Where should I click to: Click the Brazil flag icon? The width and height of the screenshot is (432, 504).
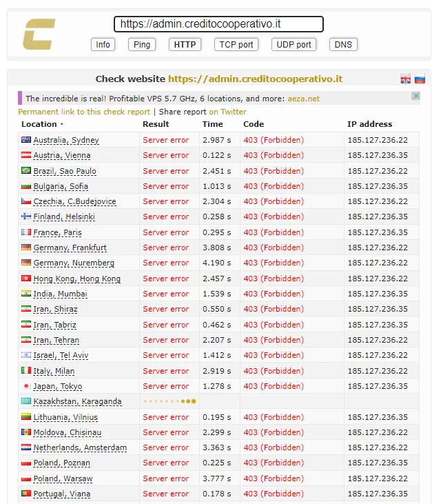click(26, 170)
